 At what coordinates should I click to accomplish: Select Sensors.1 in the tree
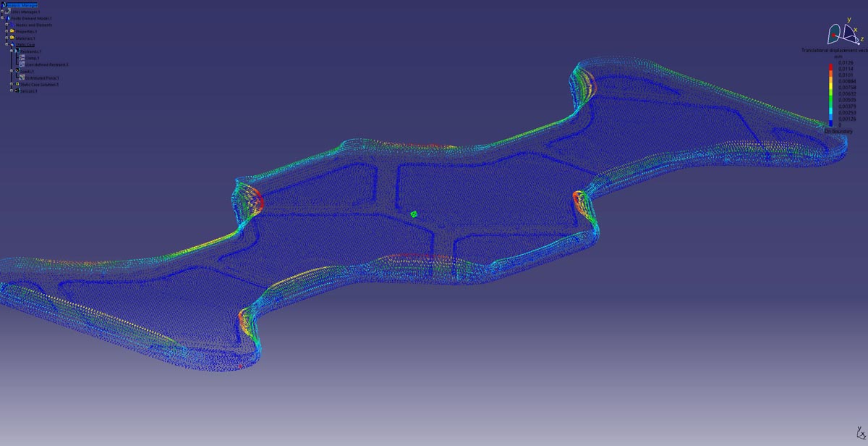28,91
